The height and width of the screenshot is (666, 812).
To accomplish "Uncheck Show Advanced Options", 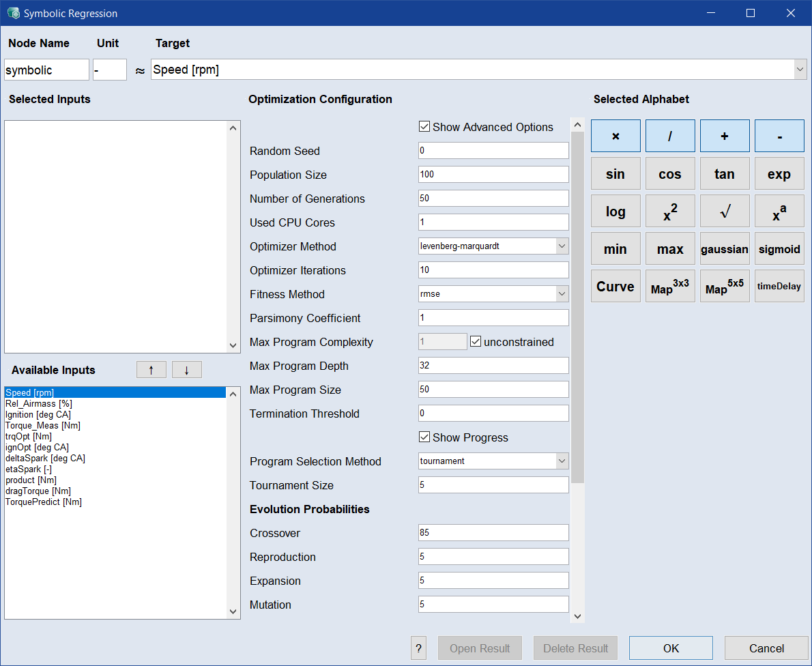I will [x=424, y=127].
